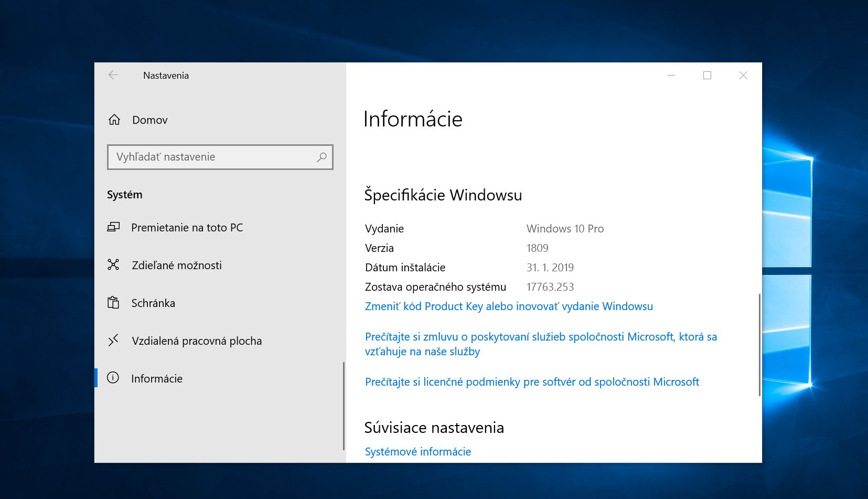868x499 pixels.
Task: Click the build number 17763.253
Action: point(550,287)
